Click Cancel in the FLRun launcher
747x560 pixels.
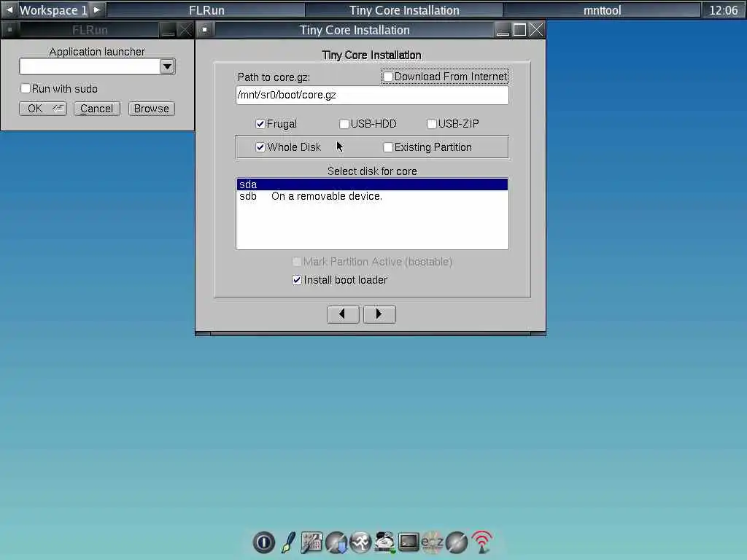coord(97,109)
